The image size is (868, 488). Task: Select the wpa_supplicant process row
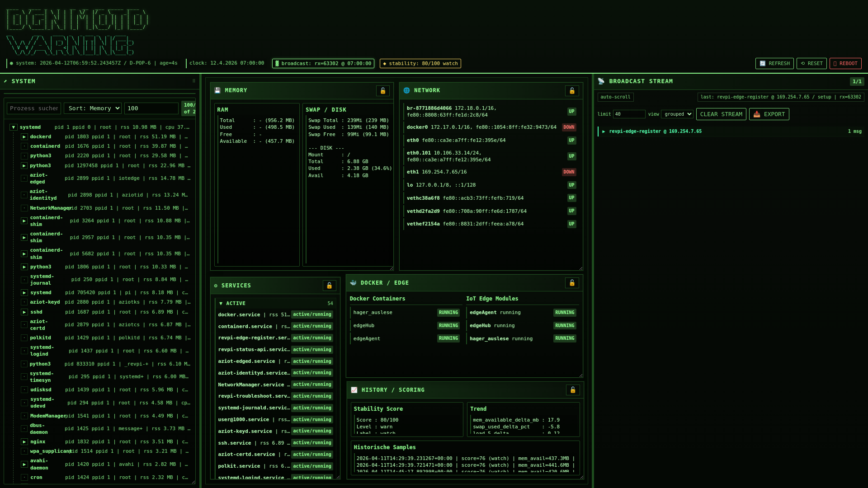(106, 451)
